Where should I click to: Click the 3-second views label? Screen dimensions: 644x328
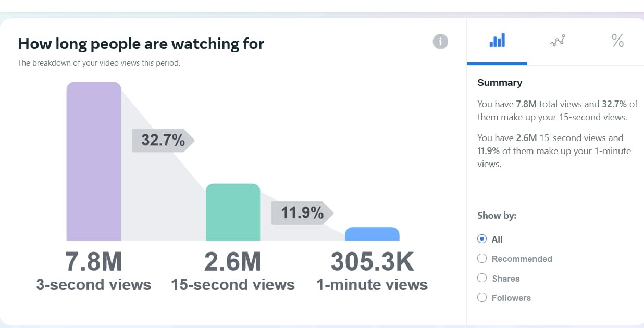point(94,285)
